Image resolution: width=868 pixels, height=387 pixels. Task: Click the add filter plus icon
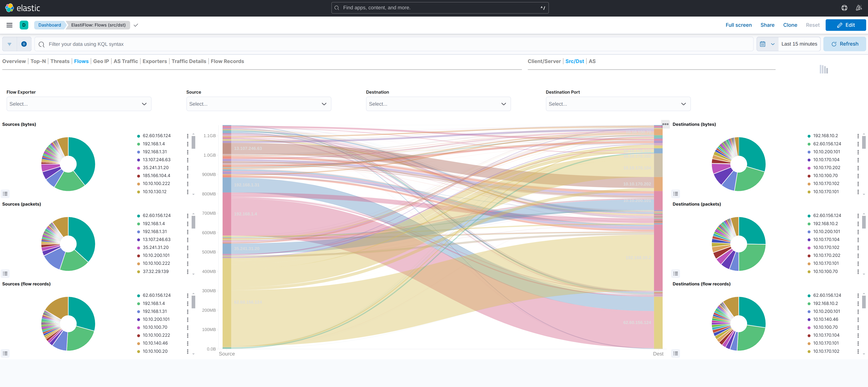24,44
